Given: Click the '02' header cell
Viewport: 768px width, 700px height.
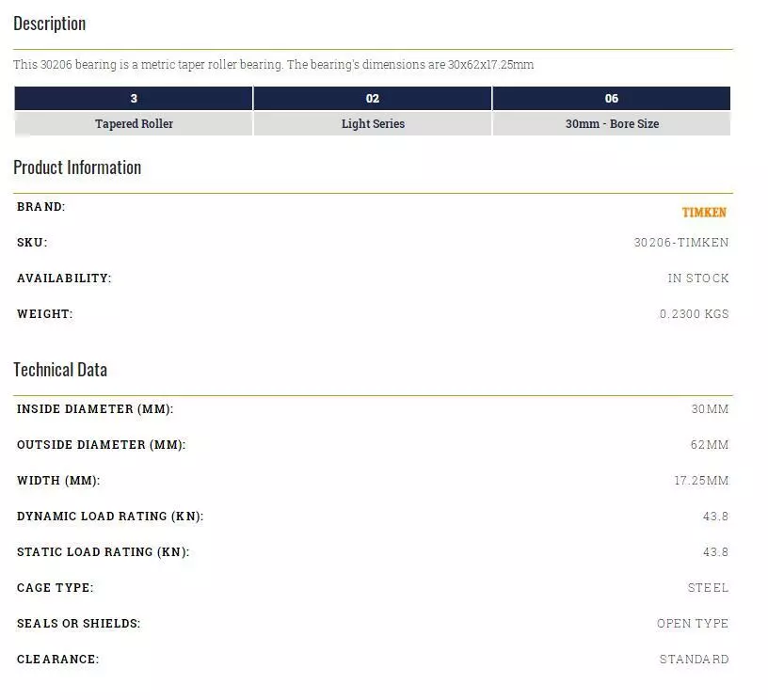Looking at the screenshot, I should [373, 99].
